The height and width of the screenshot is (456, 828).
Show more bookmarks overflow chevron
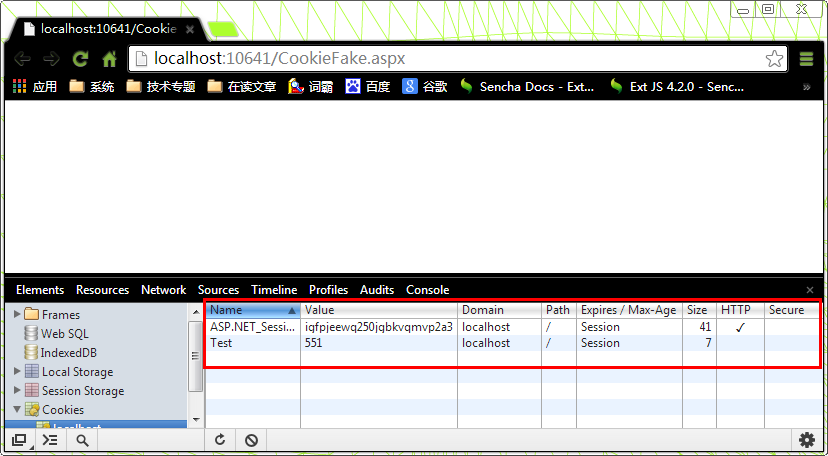pos(806,87)
